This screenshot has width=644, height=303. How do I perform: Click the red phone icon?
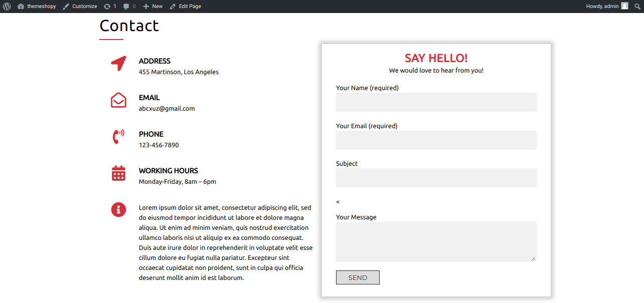tap(118, 137)
